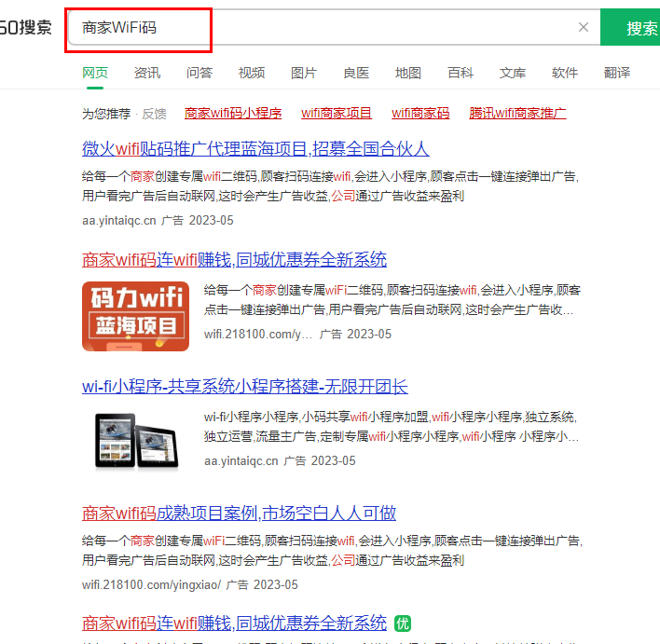Click the 反馈 feedback link
The height and width of the screenshot is (644, 660).
point(154,114)
